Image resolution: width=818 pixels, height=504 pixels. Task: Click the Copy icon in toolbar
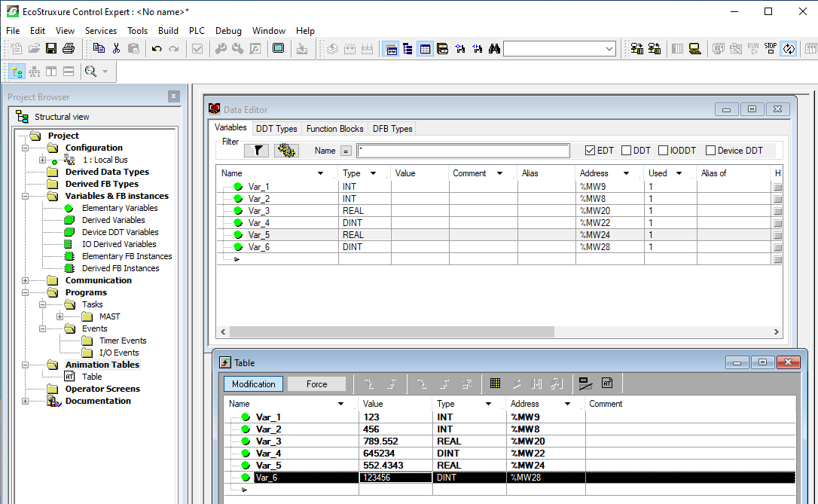pyautogui.click(x=99, y=48)
